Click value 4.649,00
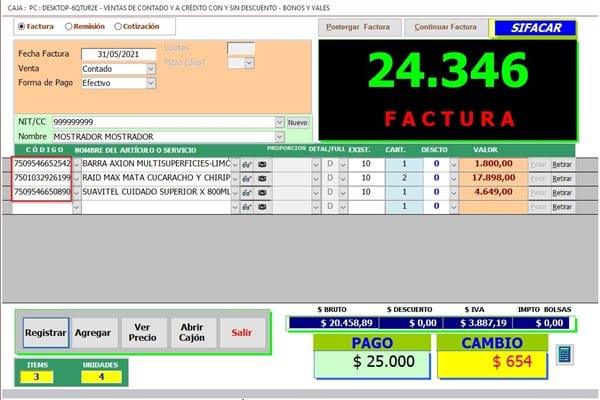Screen dimensions: 600x400 click(494, 192)
